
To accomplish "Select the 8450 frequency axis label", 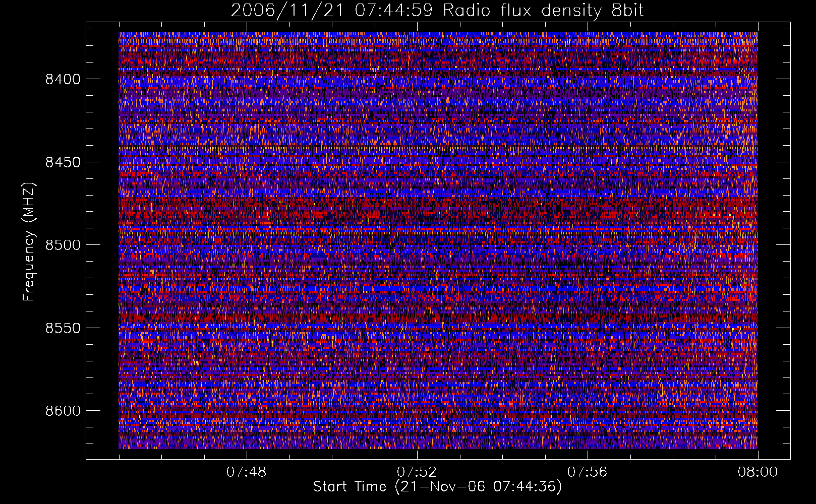I will [x=63, y=162].
